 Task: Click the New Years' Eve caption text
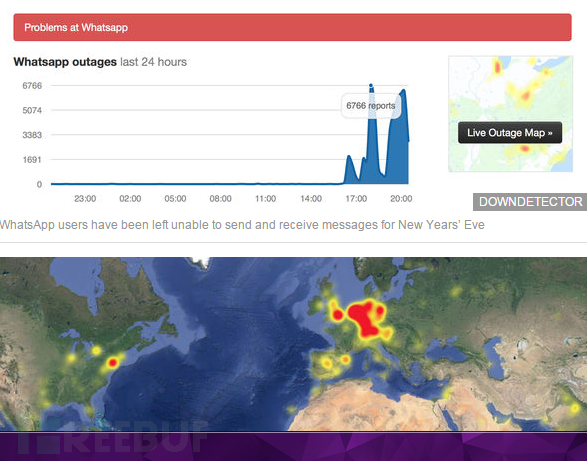click(x=441, y=225)
